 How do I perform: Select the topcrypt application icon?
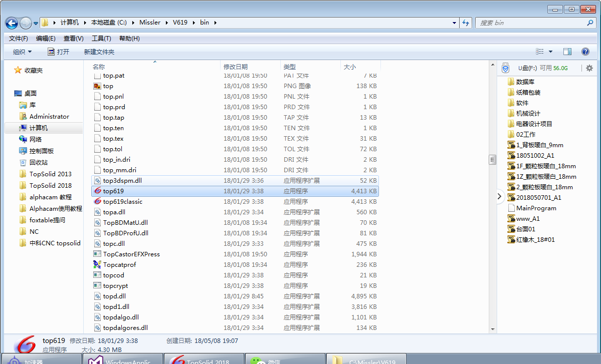point(97,285)
